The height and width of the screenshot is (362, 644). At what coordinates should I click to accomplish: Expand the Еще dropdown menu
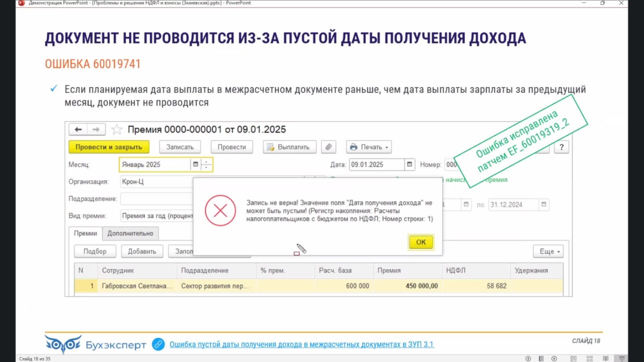(548, 251)
